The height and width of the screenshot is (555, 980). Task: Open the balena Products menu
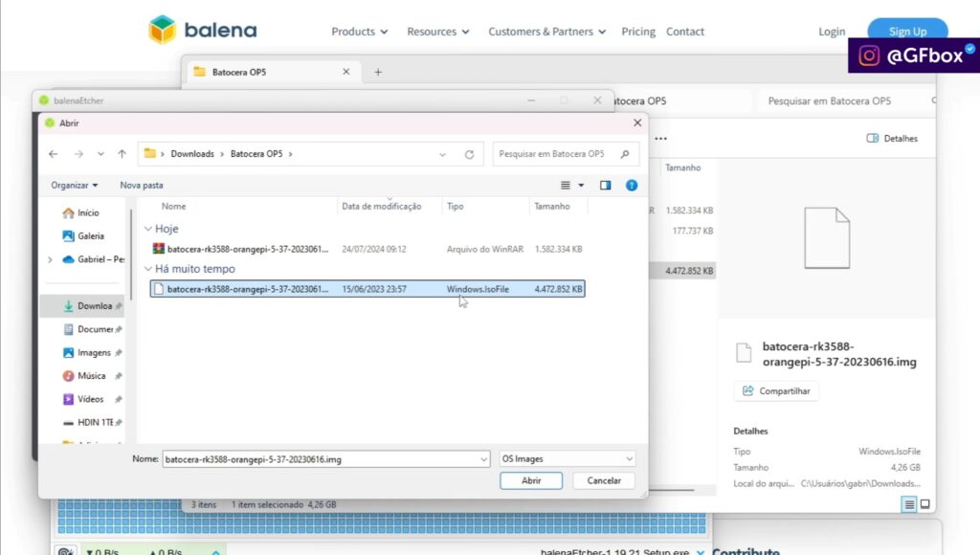[360, 32]
